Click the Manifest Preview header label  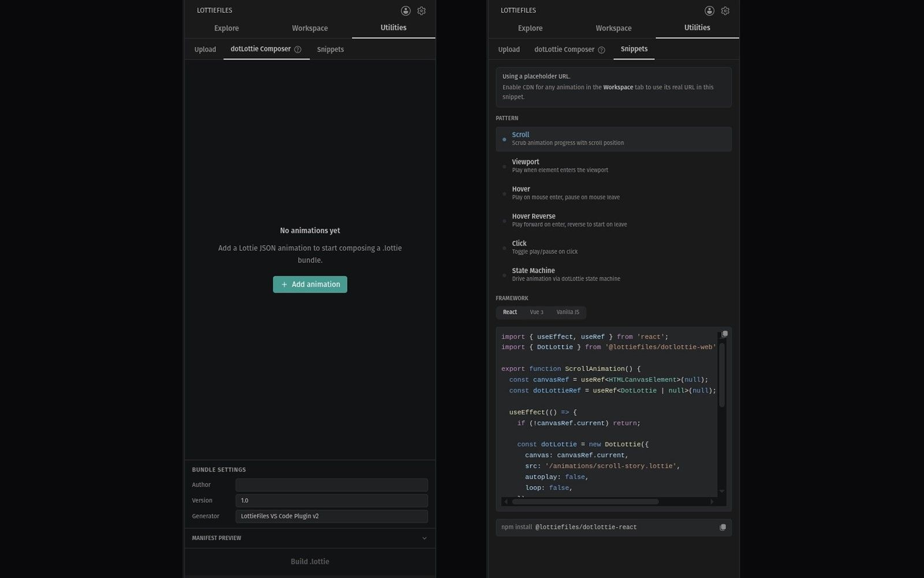(x=217, y=538)
